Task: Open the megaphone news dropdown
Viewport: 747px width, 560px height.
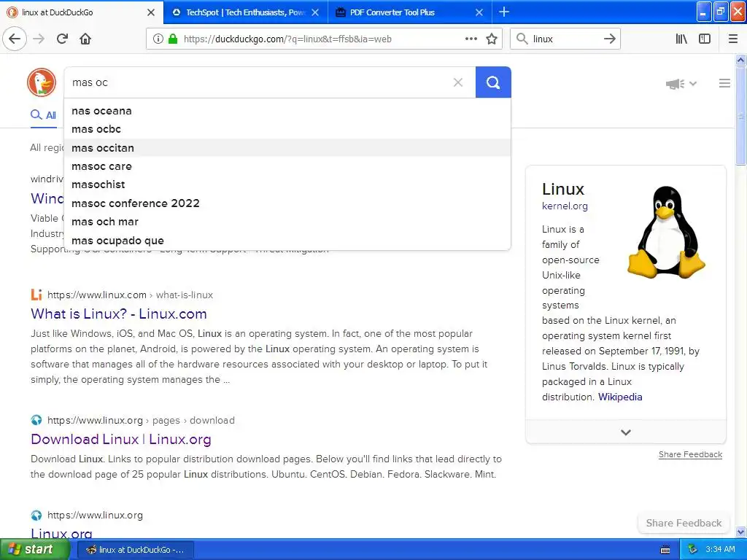Action: coord(681,84)
